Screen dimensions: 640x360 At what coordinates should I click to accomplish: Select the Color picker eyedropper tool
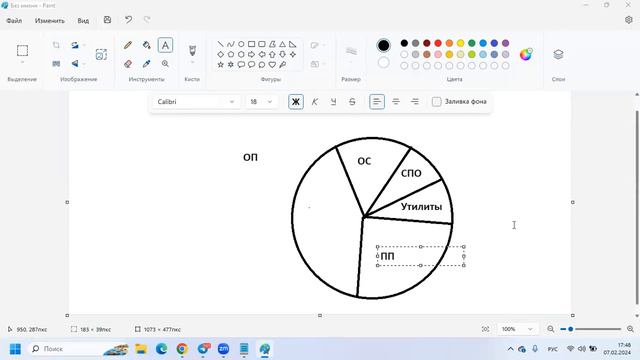[147, 64]
